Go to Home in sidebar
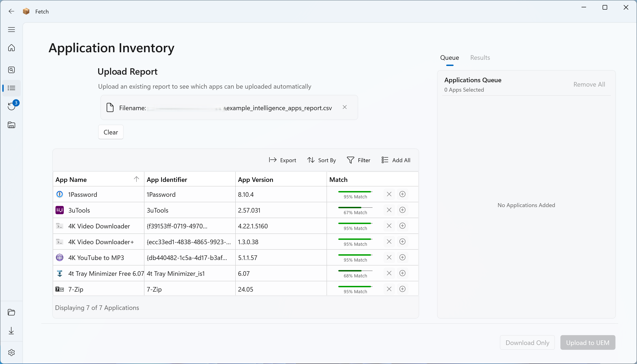The image size is (637, 364). pyautogui.click(x=11, y=48)
